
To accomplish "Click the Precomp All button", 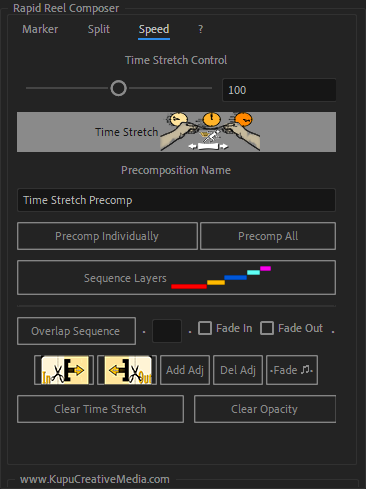I will click(x=268, y=236).
